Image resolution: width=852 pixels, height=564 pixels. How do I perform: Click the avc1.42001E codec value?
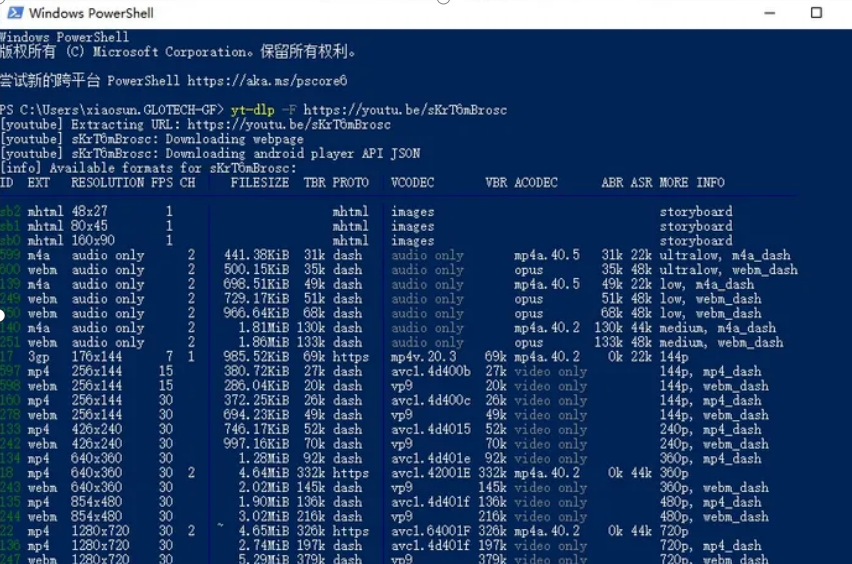pos(431,473)
